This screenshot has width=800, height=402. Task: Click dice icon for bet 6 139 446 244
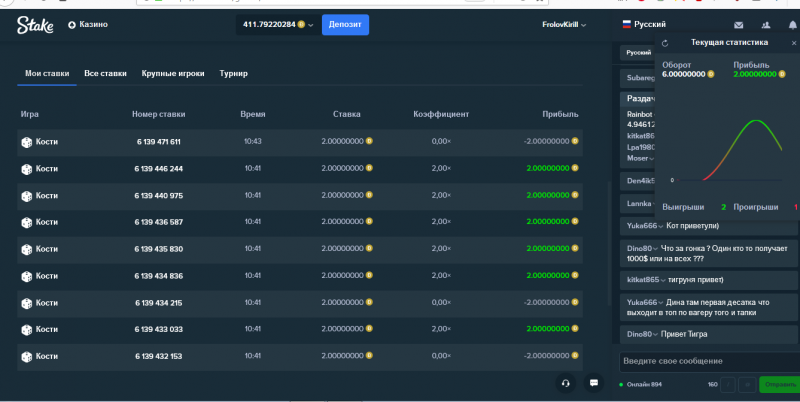coord(27,169)
